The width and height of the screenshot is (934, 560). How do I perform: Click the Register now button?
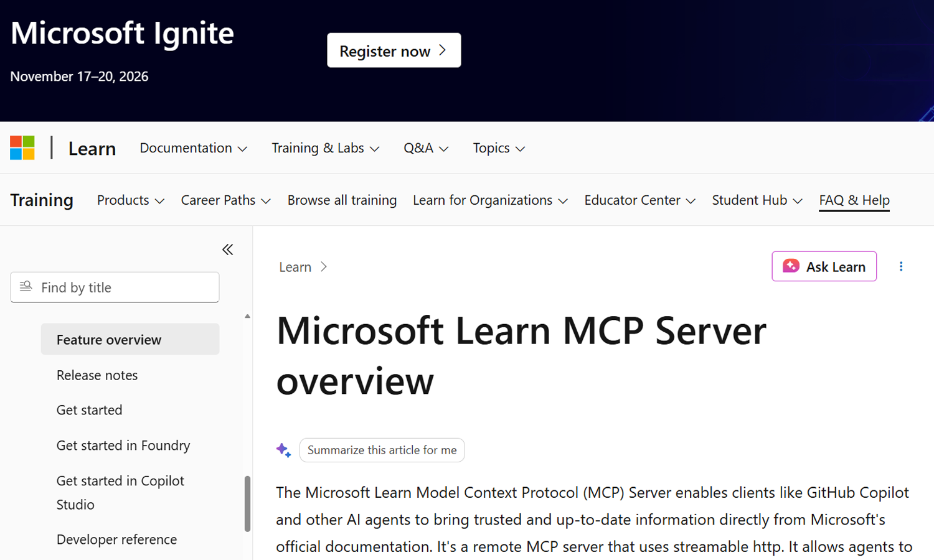pos(394,50)
